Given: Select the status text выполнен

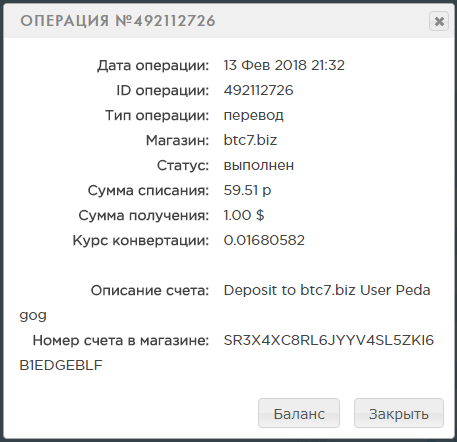Looking at the screenshot, I should [x=259, y=166].
